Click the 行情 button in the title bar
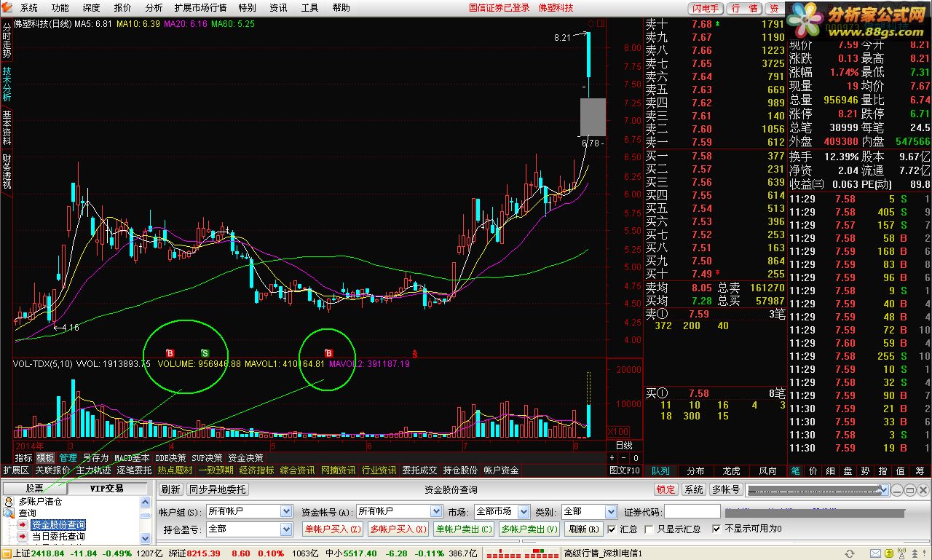Viewport: 932px width, 560px height. tap(744, 8)
